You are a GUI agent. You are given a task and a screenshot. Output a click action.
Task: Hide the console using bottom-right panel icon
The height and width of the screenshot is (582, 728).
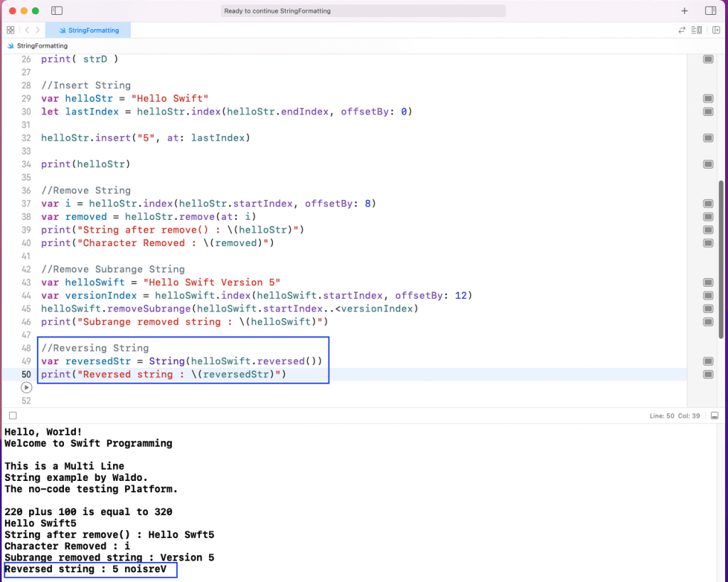tap(714, 416)
